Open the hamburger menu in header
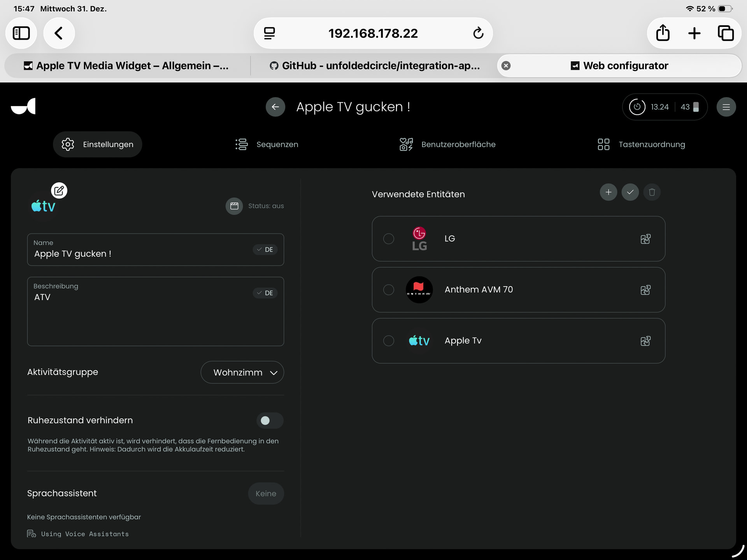747x560 pixels. coord(726,107)
